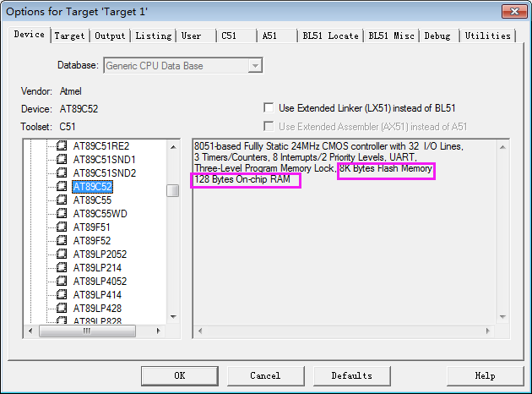Confirm with the OK button
Image resolution: width=532 pixels, height=394 pixels.
pos(180,375)
